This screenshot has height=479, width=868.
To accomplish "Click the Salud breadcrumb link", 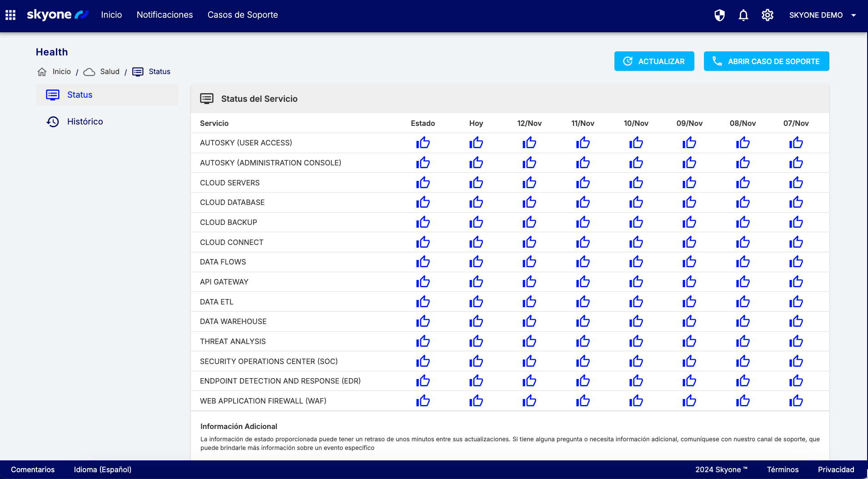I will pyautogui.click(x=110, y=72).
